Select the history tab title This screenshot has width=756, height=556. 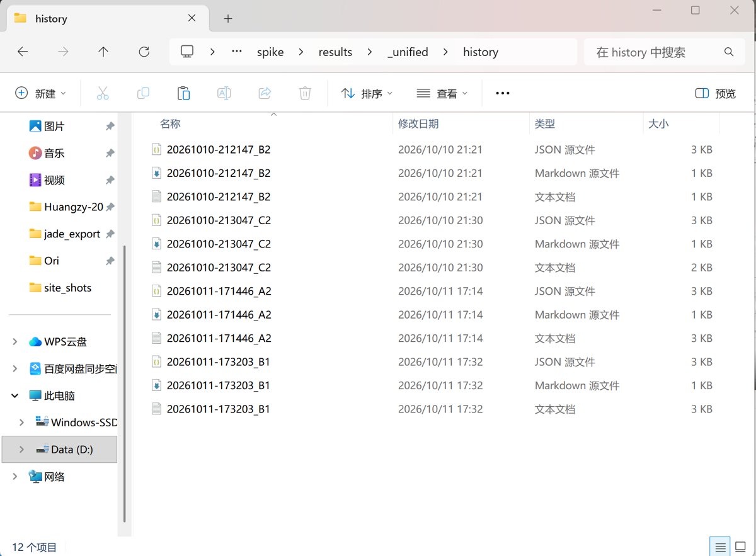[51, 19]
